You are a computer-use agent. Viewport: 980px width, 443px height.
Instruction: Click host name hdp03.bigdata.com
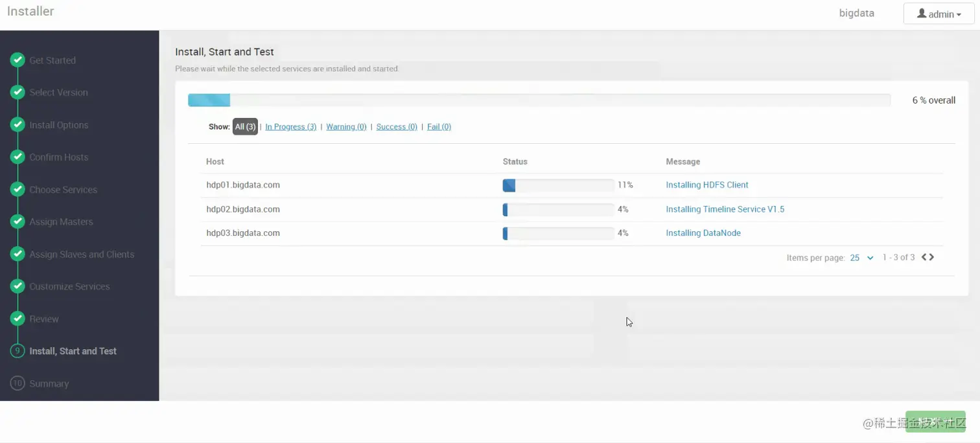pos(243,233)
